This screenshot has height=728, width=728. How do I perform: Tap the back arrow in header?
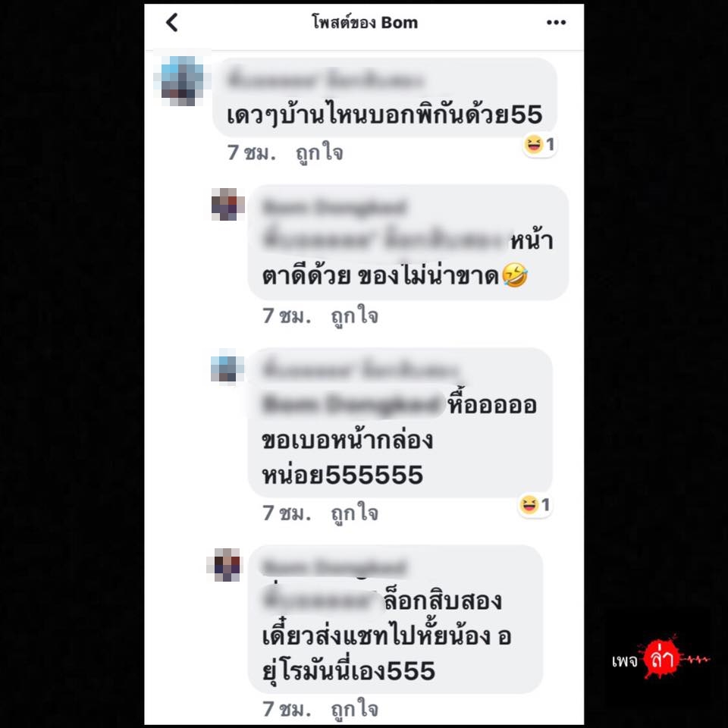point(172,22)
